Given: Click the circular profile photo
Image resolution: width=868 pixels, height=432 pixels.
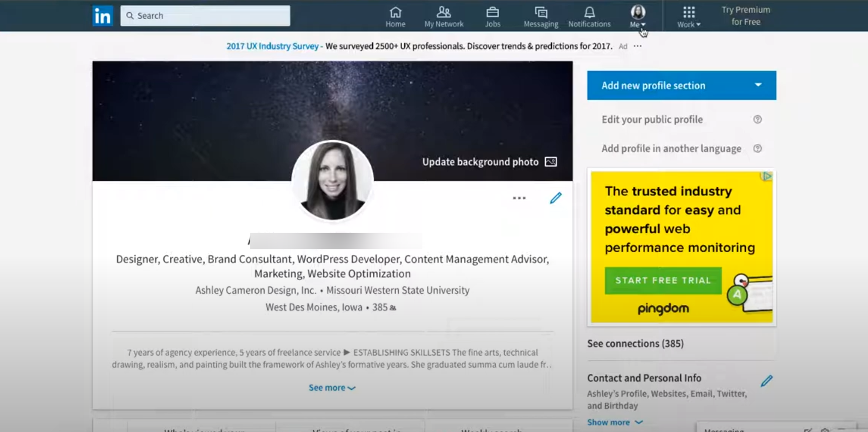Looking at the screenshot, I should [x=332, y=181].
